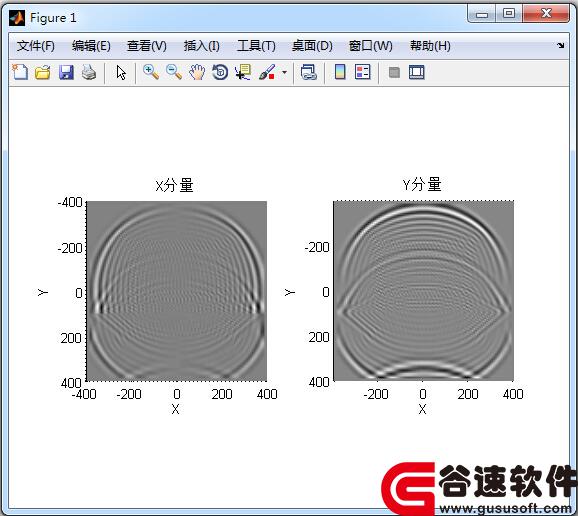Select the Brush data tool
The image size is (578, 516).
[267, 72]
